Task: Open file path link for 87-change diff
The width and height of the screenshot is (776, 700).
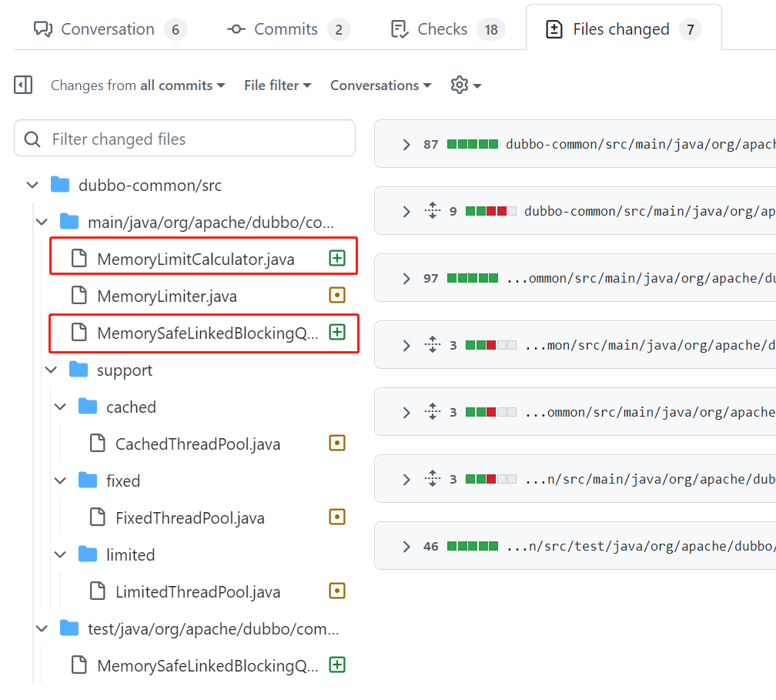Action: 641,144
